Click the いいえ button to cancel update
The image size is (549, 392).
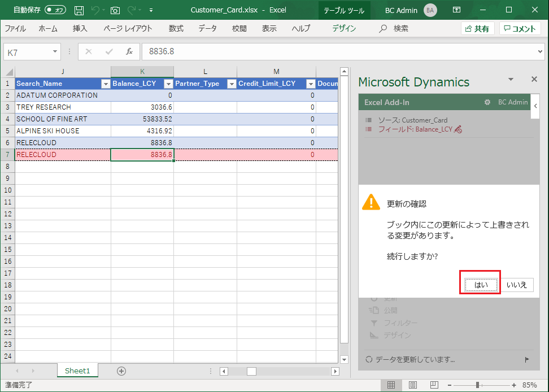point(516,285)
